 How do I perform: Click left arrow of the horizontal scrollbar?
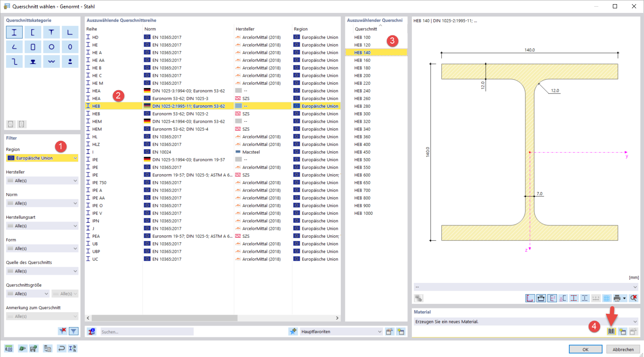click(88, 318)
